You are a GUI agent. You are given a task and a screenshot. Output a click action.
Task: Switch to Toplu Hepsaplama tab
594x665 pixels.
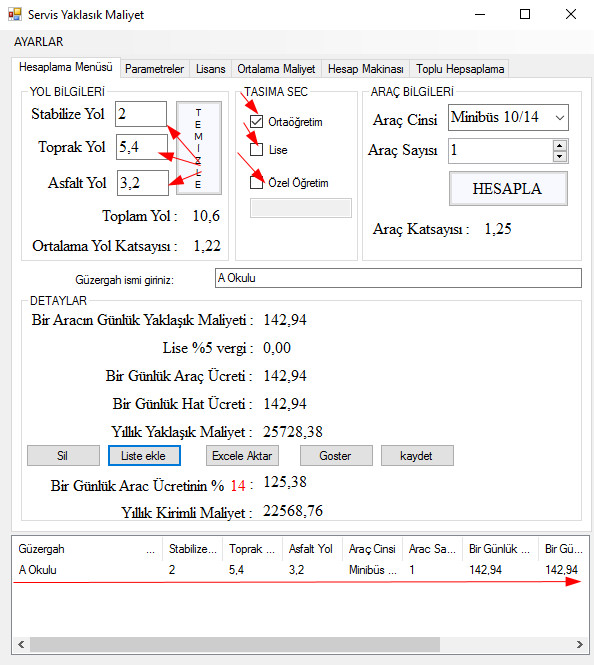tap(460, 69)
